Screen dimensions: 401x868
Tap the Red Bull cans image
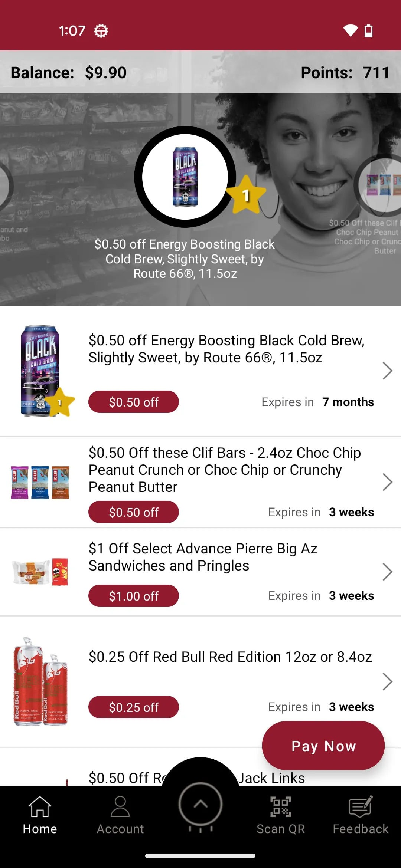point(40,681)
